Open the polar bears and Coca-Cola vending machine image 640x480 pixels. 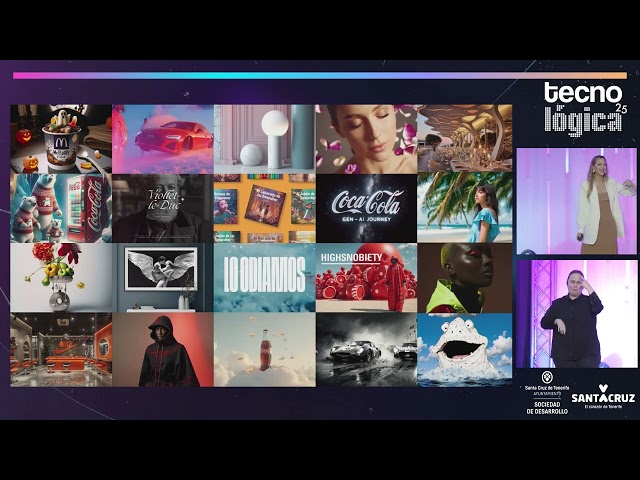(x=61, y=209)
